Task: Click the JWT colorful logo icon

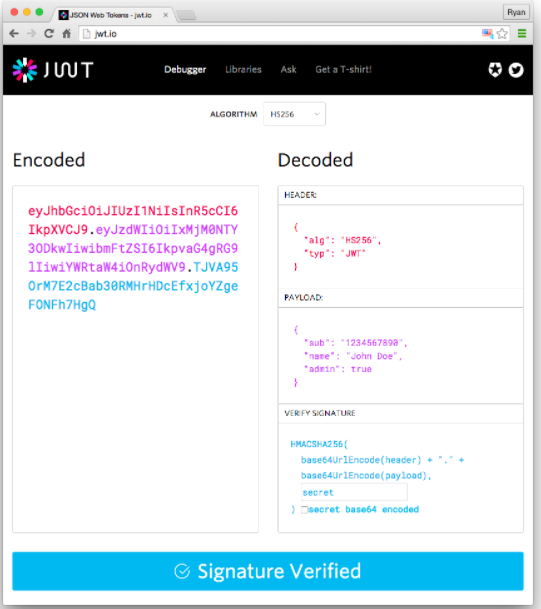Action: tap(25, 70)
